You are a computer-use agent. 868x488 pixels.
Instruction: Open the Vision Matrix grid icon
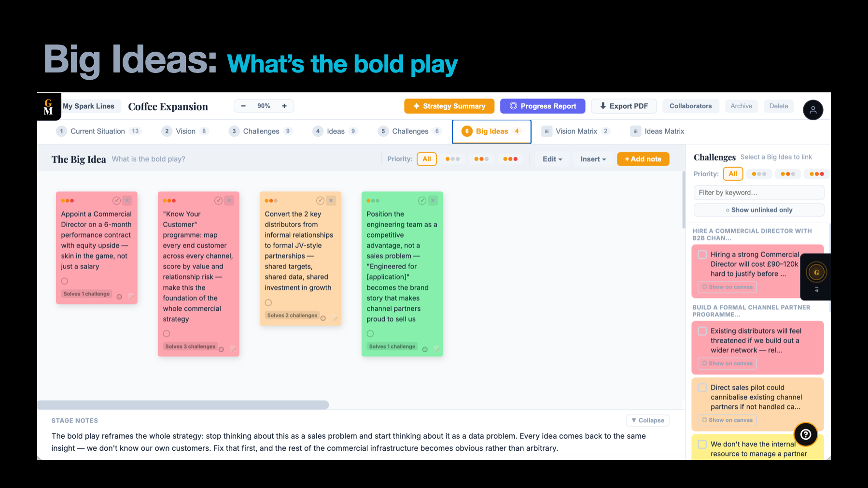[546, 131]
